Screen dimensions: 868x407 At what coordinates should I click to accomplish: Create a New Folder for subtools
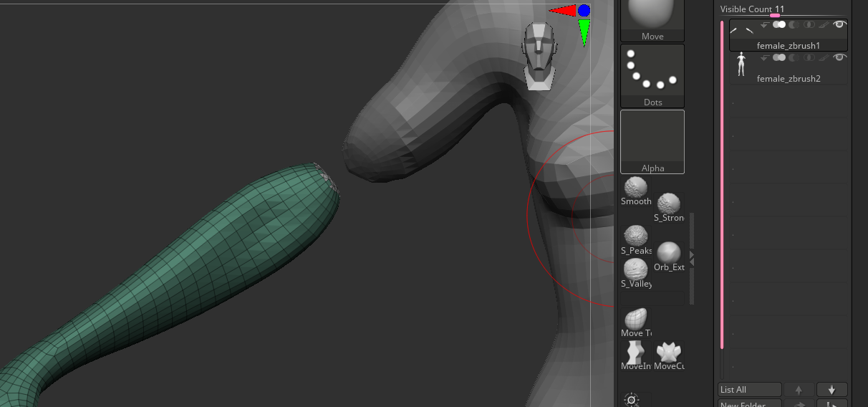[749, 403]
